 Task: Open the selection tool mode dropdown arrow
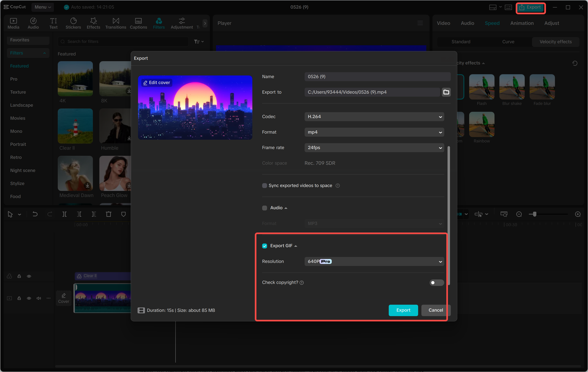pyautogui.click(x=20, y=214)
